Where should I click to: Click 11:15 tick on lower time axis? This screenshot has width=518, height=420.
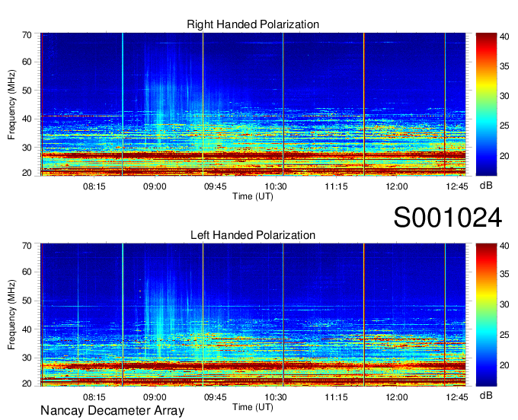(336, 397)
